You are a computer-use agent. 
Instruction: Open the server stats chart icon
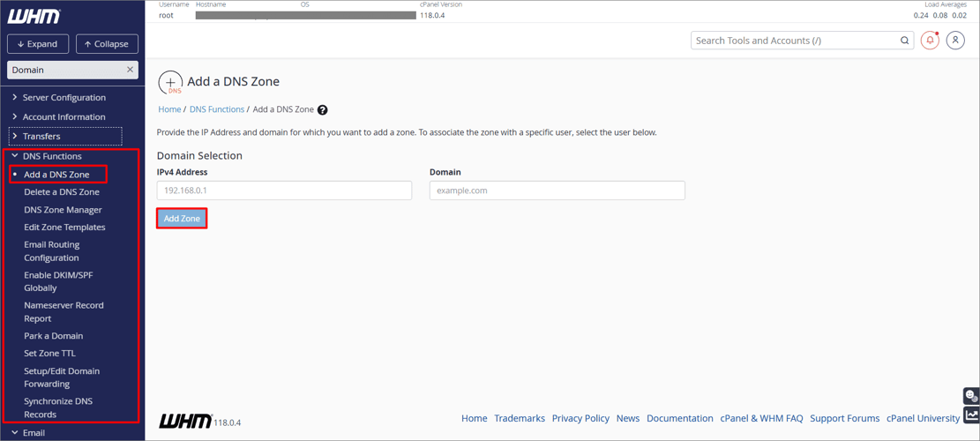970,415
